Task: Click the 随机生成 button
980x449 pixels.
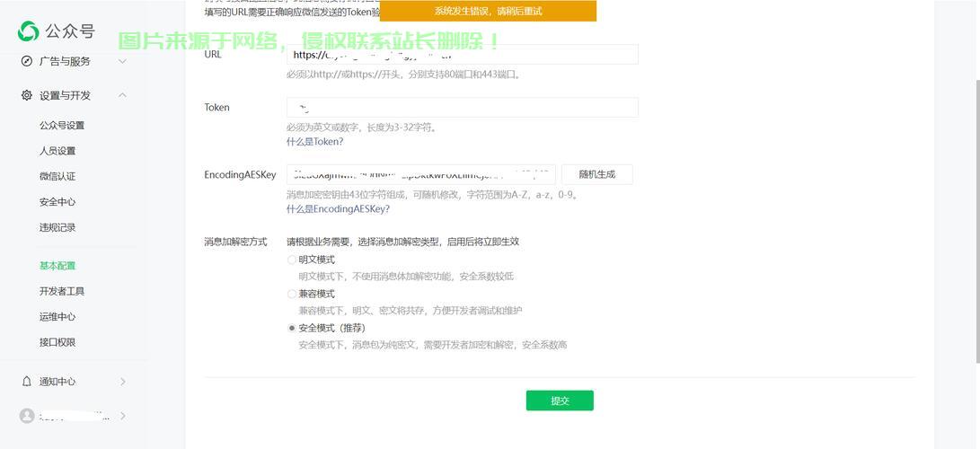Action: coord(596,175)
